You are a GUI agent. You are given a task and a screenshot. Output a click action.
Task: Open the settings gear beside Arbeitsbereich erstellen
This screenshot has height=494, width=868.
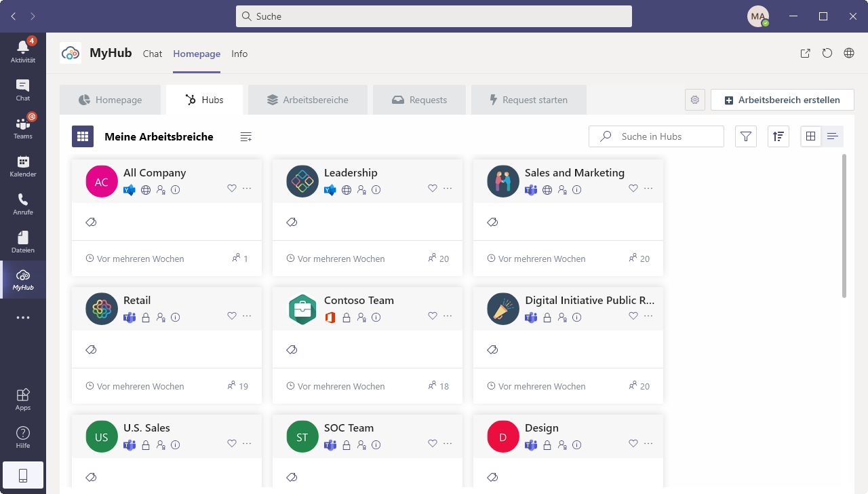pos(694,100)
